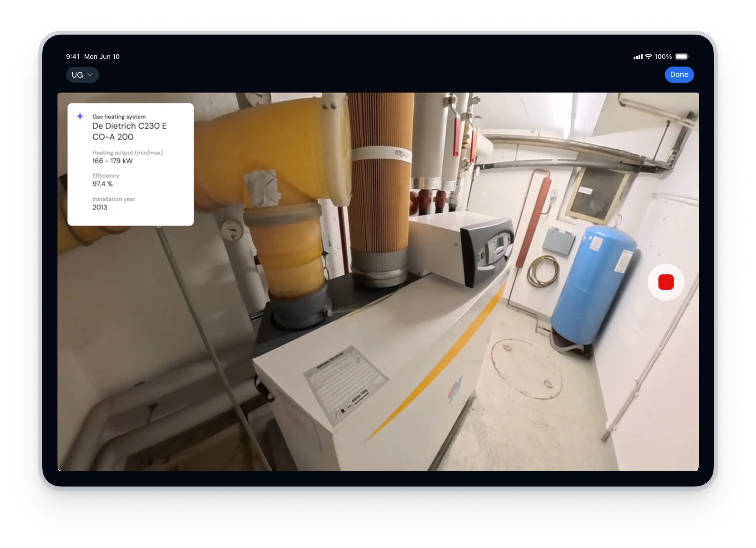Check the battery icon in status bar

pos(682,56)
